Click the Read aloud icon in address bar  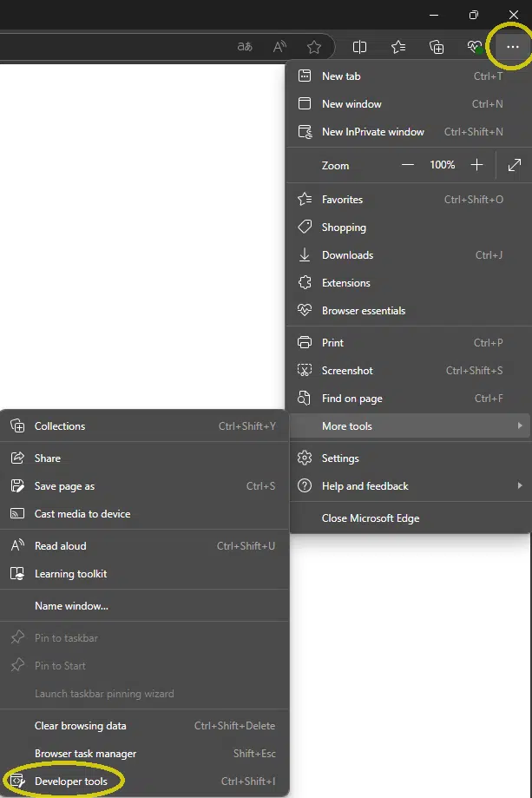coord(279,47)
